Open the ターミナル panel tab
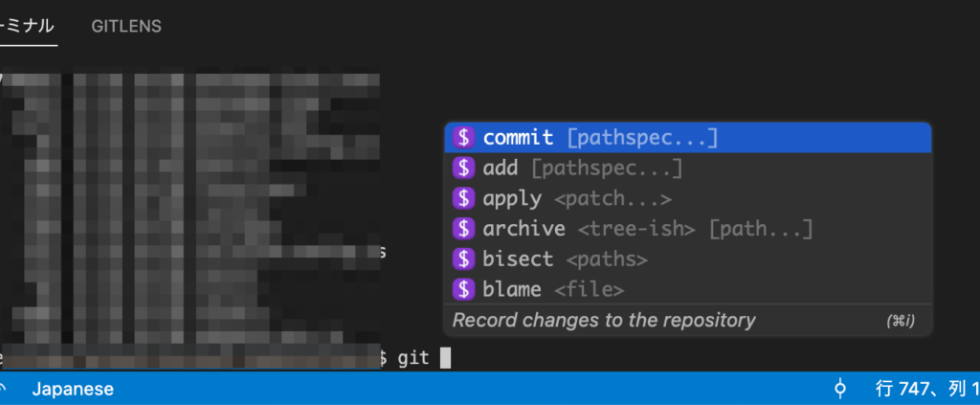980x405 pixels. 28,26
